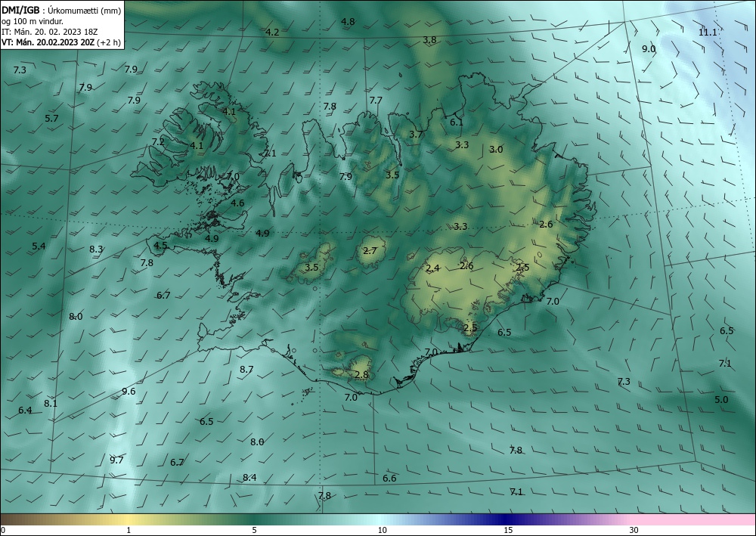Click the 9.6 value on the map
This screenshot has height=536, width=756.
coord(129,391)
